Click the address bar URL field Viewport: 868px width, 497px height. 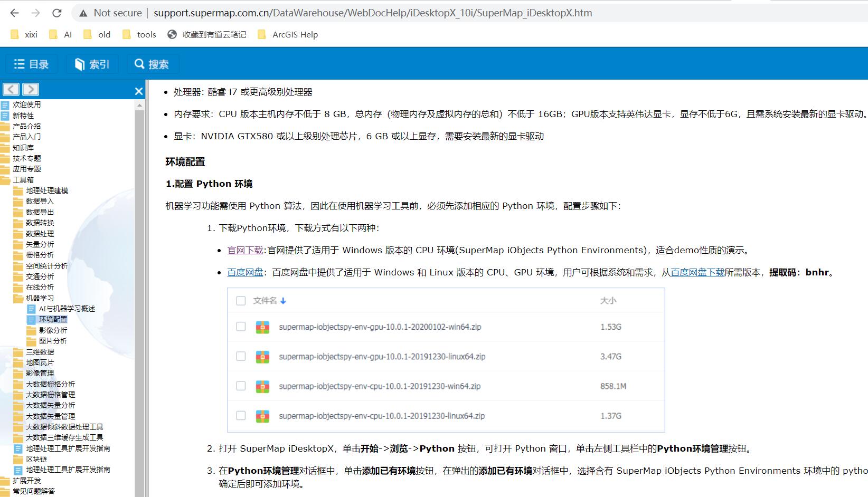373,13
